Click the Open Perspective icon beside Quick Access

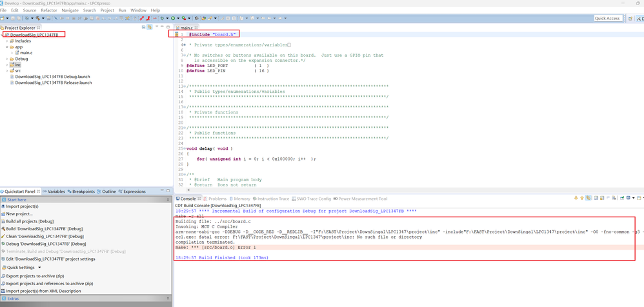pos(630,18)
